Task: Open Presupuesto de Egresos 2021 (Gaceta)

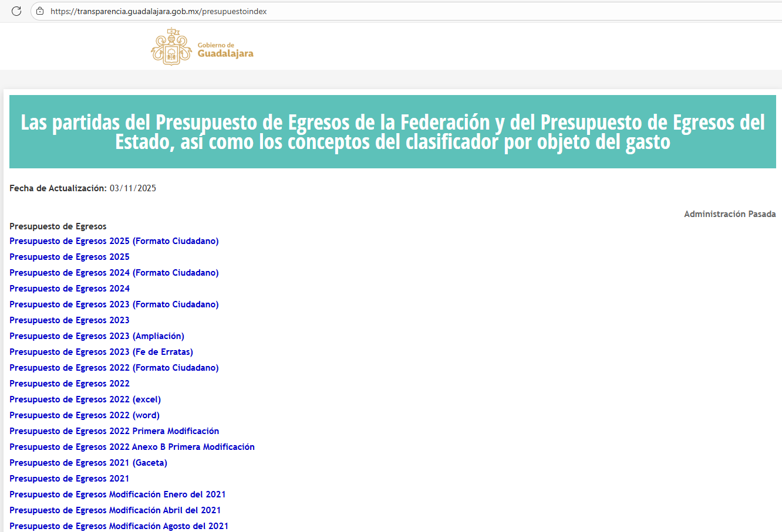Action: [88, 463]
